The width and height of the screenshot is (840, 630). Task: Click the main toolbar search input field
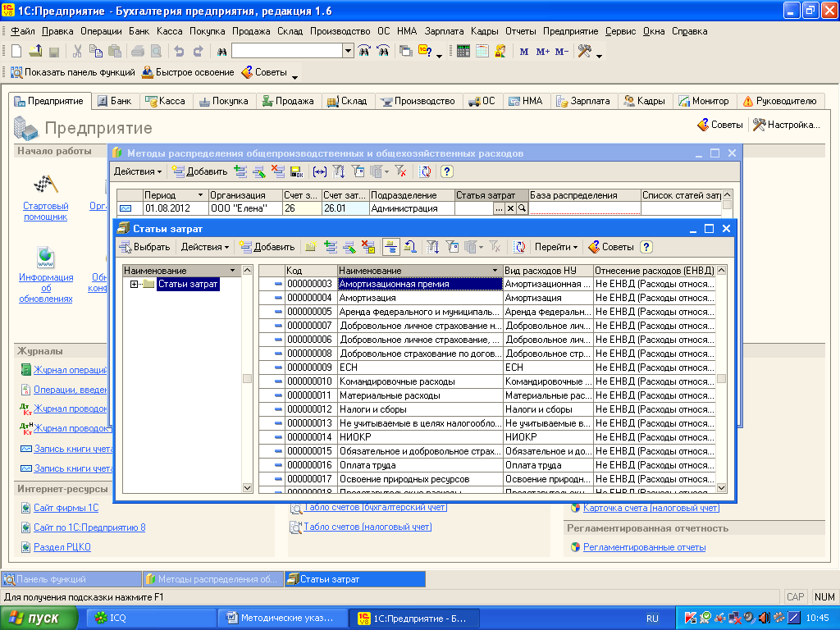(x=287, y=52)
